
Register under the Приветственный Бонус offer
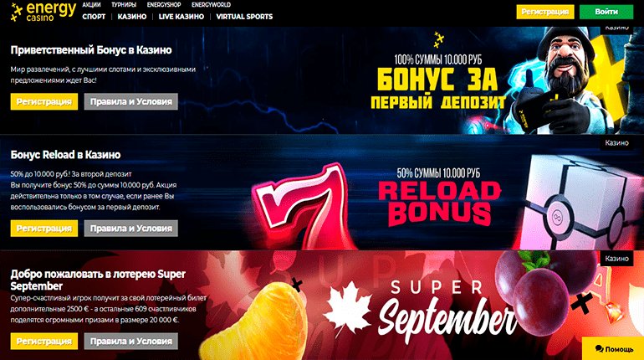[x=44, y=101]
